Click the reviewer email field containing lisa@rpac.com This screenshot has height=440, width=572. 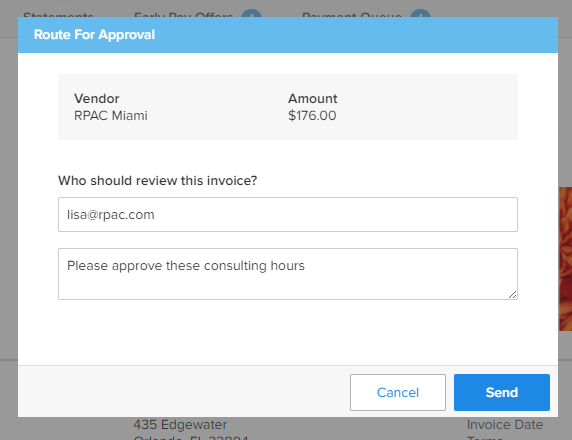click(287, 215)
